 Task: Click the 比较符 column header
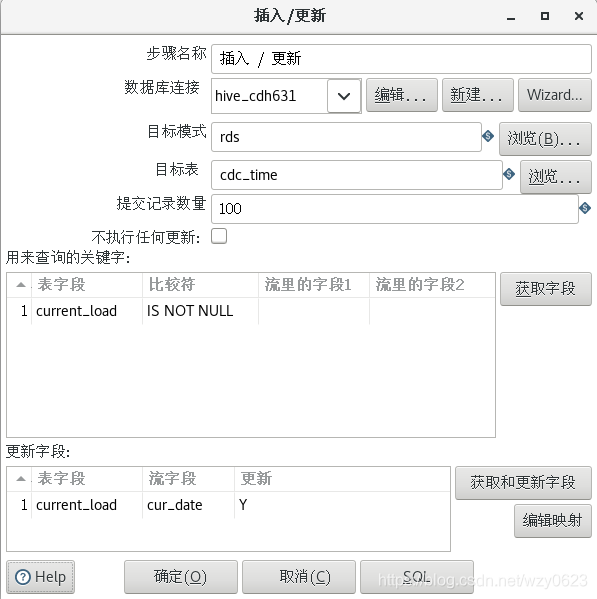point(200,285)
